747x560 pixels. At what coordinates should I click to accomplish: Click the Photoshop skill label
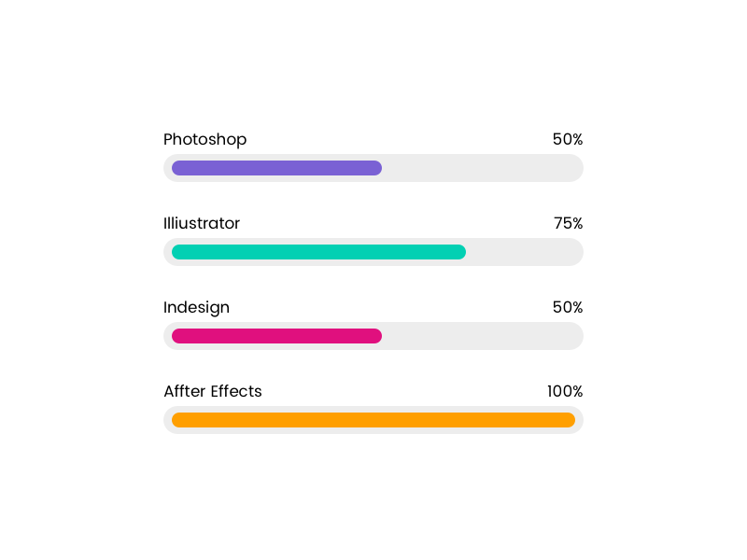[x=204, y=140]
